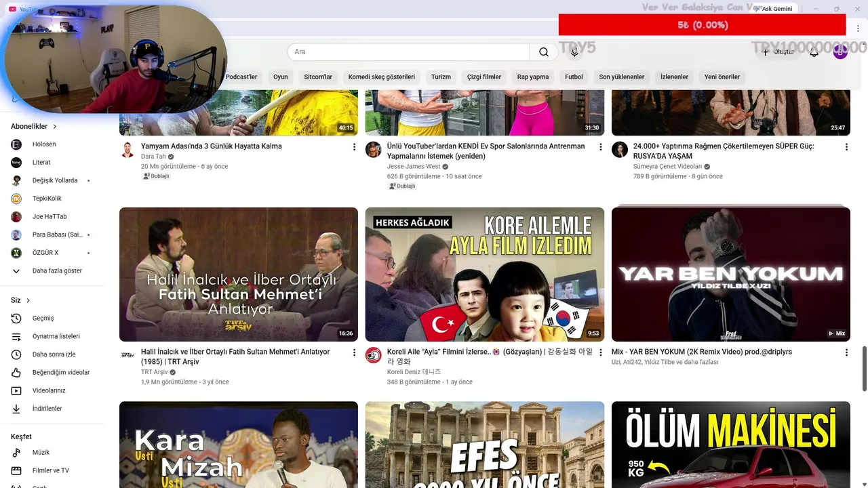868x488 pixels.
Task: Select the Çizgi filmler chip
Action: 484,77
